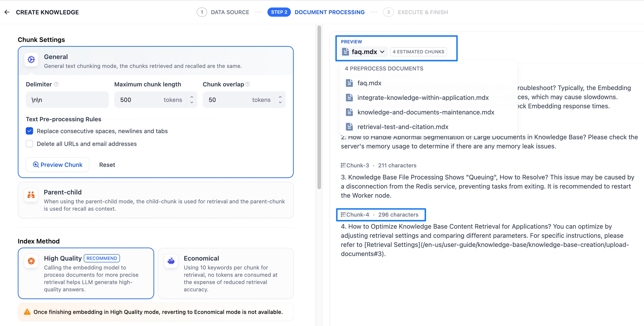
Task: Click the left panel vertical scrollbar
Action: coord(319,107)
